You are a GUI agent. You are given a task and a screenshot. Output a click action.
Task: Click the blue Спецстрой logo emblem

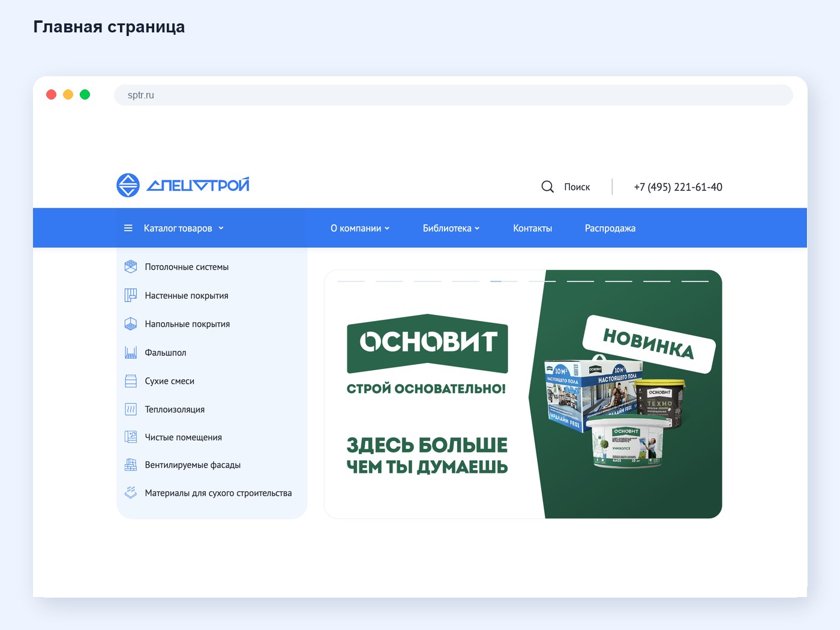[x=128, y=185]
